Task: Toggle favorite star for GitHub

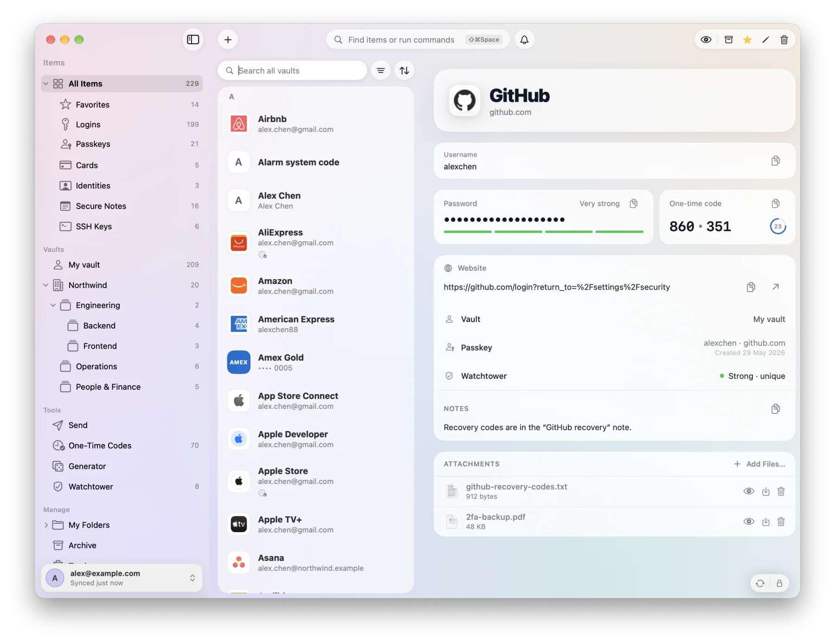Action: [x=747, y=40]
